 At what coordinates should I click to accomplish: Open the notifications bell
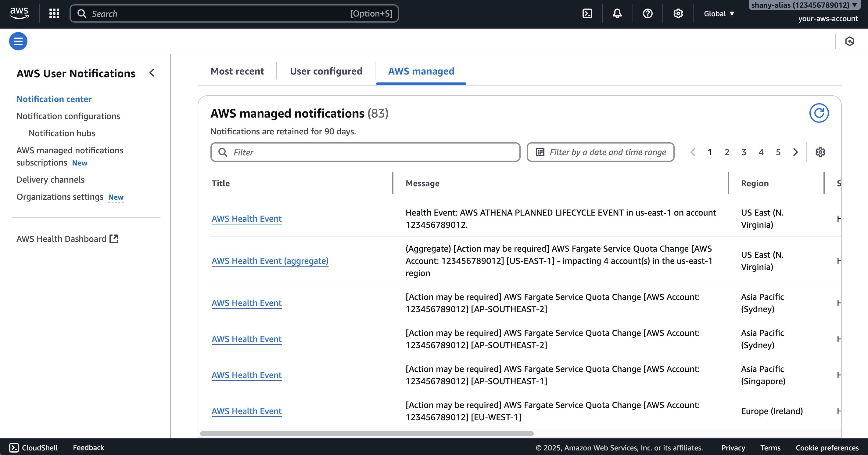(x=617, y=13)
